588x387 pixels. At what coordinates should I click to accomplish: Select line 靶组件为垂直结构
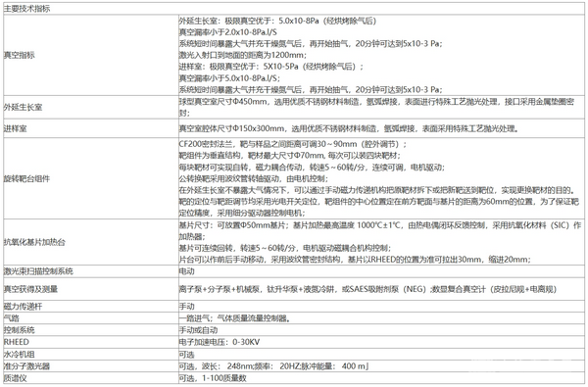pos(289,155)
